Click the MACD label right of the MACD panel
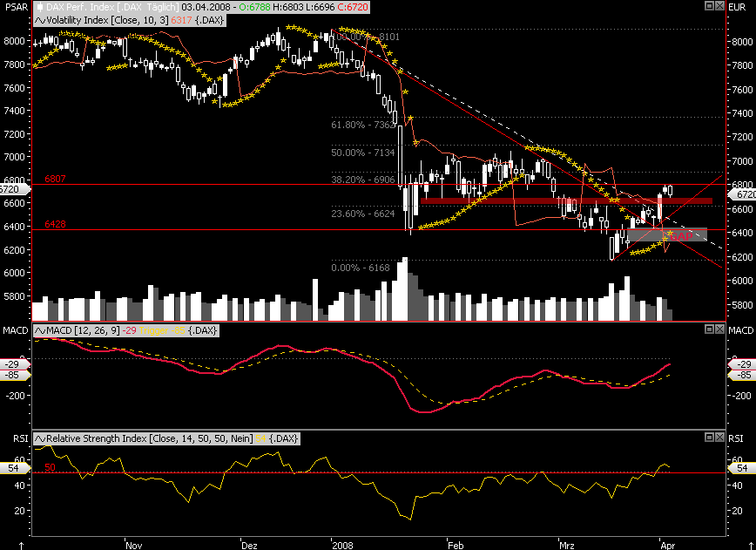 [x=740, y=330]
